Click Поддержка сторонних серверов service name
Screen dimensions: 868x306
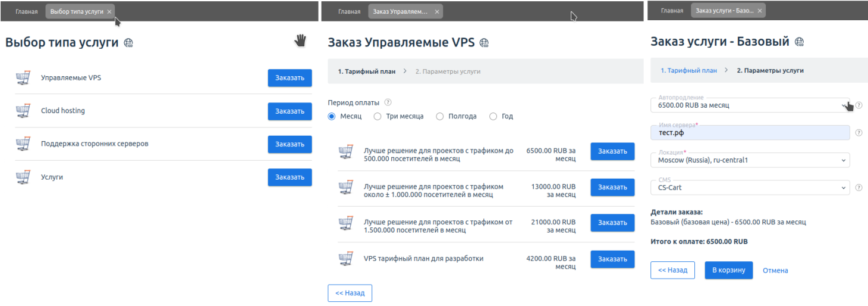(95, 144)
